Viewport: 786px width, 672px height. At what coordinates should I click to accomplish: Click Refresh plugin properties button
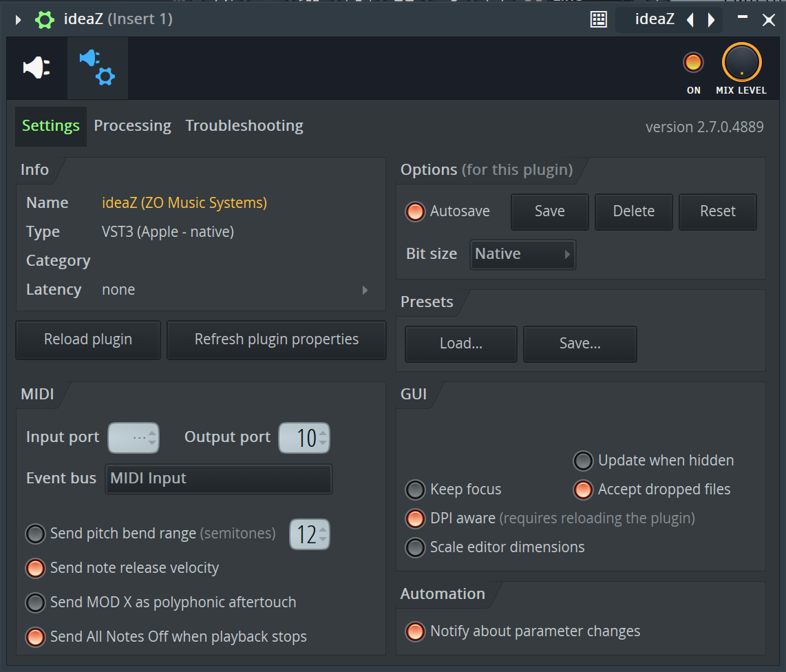(x=277, y=339)
